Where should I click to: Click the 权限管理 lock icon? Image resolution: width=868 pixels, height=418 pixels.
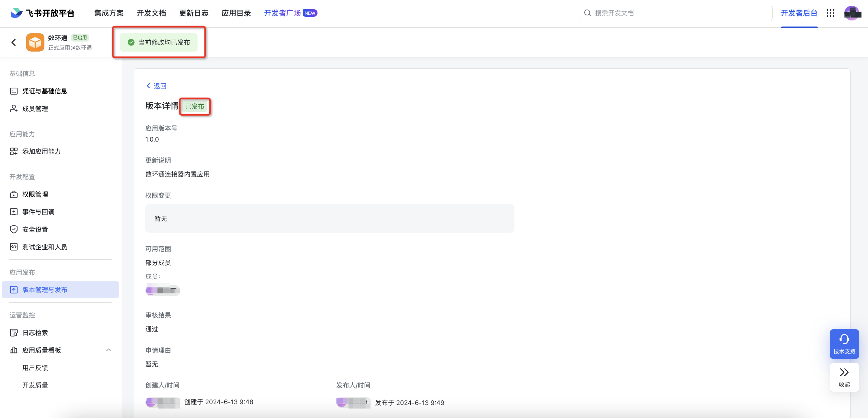point(14,194)
